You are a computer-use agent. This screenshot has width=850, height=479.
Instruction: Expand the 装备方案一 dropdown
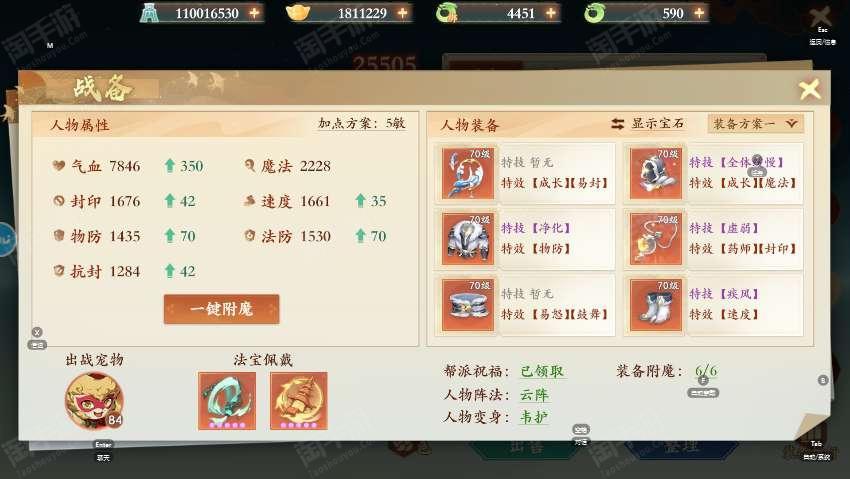click(755, 124)
